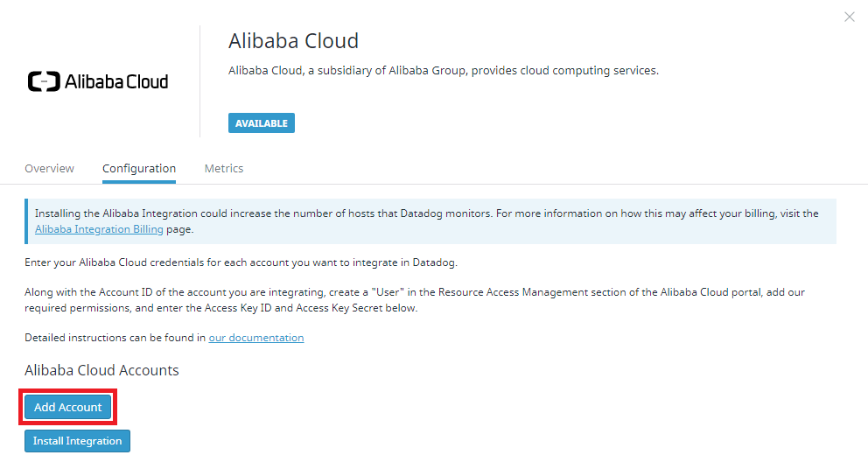868x462 pixels.
Task: Switch to the Metrics tab
Action: (x=224, y=168)
